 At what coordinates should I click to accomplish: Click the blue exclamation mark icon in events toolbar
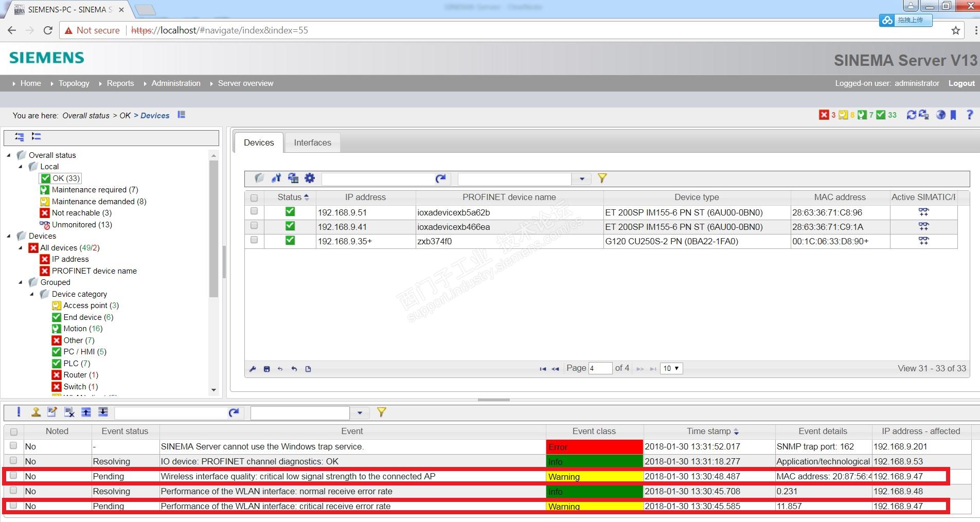tap(19, 412)
